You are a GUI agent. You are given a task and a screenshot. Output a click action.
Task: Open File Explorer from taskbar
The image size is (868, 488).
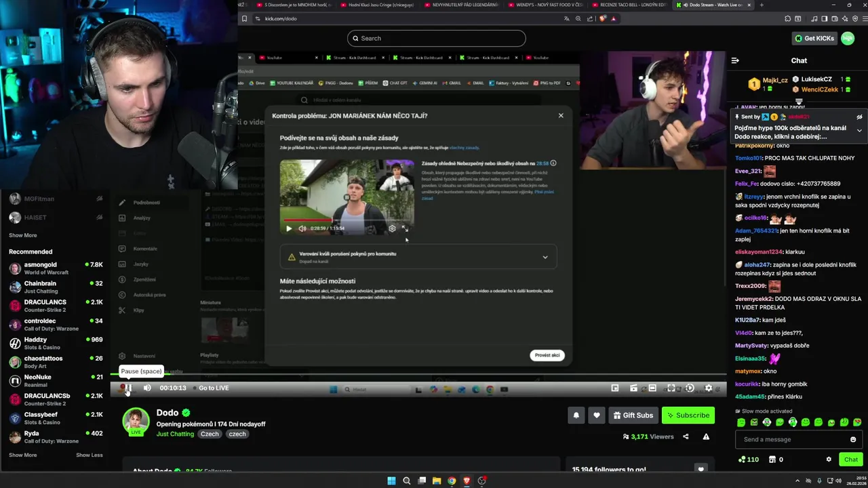pyautogui.click(x=437, y=481)
